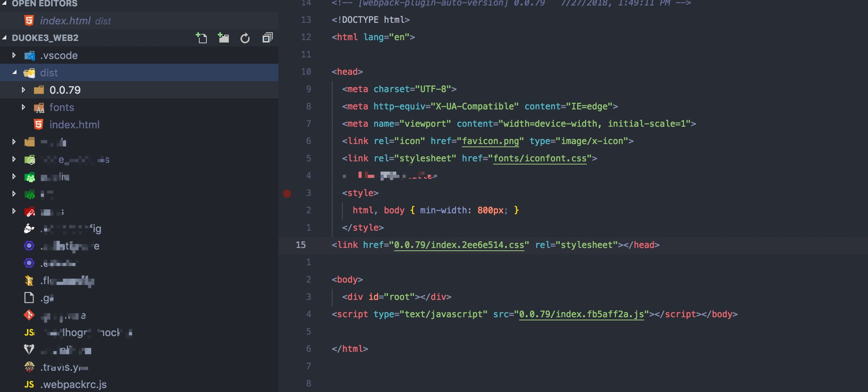Select the dist folder row
Viewport: 868px width, 392px height.
tap(139, 72)
